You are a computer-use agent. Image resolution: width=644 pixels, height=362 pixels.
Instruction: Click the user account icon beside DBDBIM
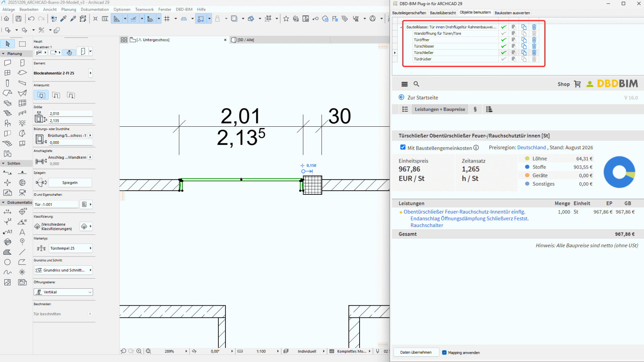[590, 84]
